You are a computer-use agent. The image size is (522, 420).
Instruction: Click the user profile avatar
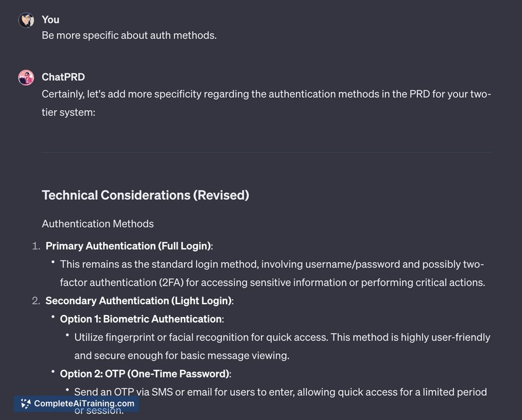click(26, 20)
